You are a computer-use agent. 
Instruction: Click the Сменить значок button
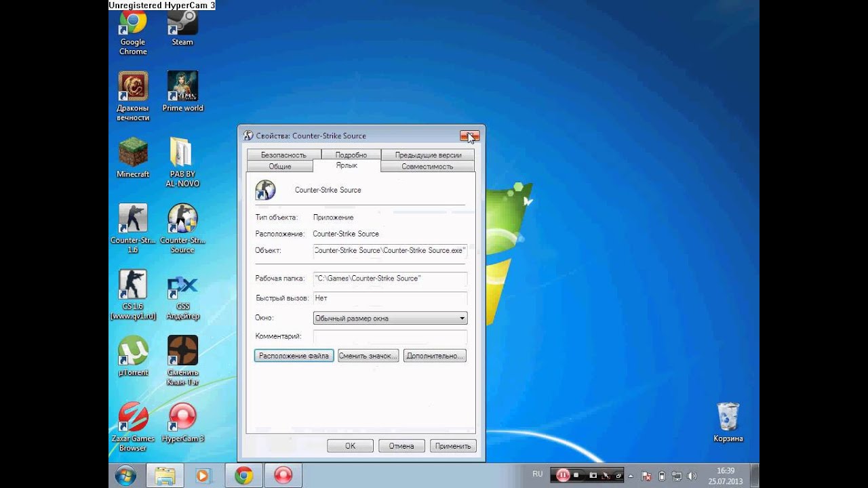pos(368,356)
